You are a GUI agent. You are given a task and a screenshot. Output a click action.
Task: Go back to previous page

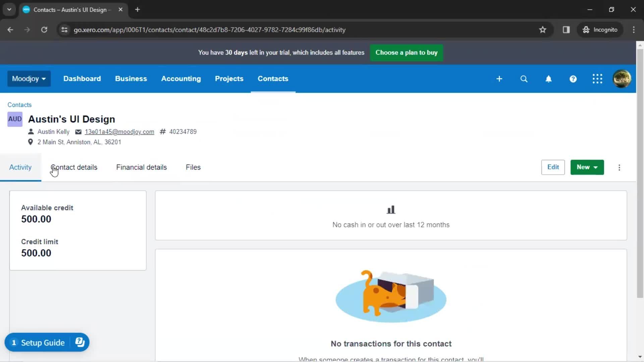tap(10, 30)
